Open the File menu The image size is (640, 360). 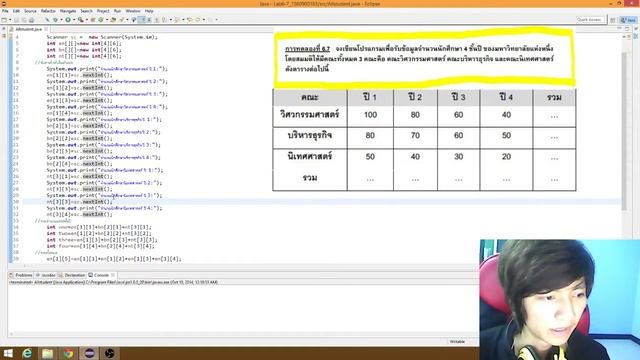click(5, 11)
